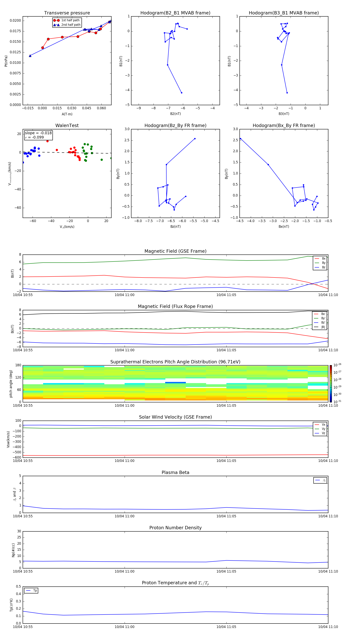Select the "r = -0.099" annotation
351x644 pixels.
(34, 137)
